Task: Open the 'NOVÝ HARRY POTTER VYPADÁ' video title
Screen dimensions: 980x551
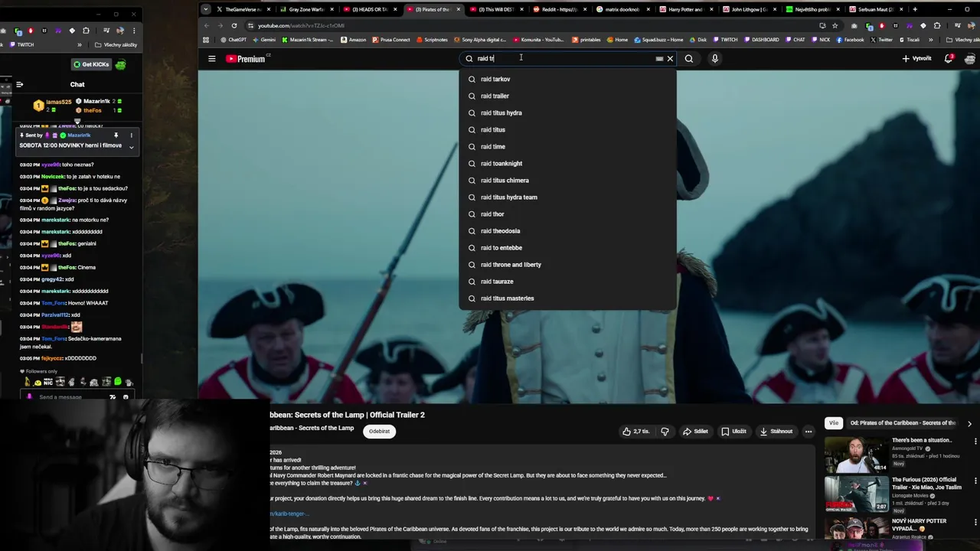Action: [x=919, y=524]
